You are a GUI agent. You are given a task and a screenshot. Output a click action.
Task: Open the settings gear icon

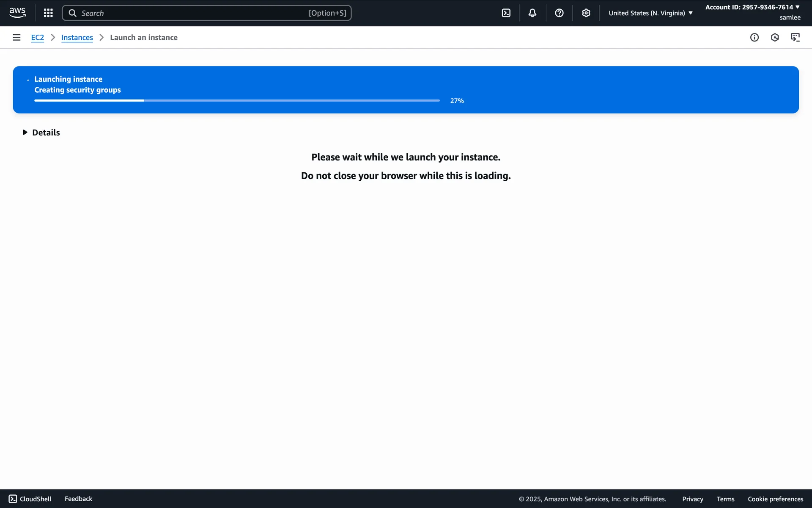coord(586,13)
